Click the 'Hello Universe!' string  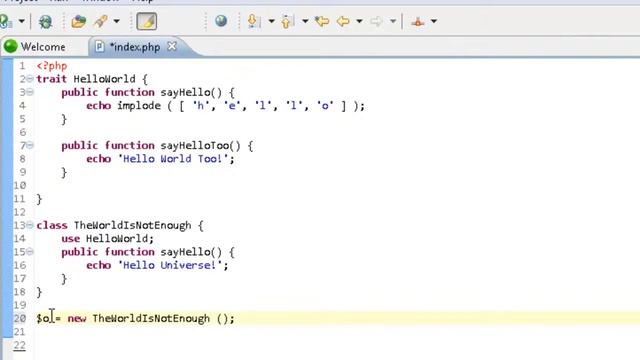[170, 265]
